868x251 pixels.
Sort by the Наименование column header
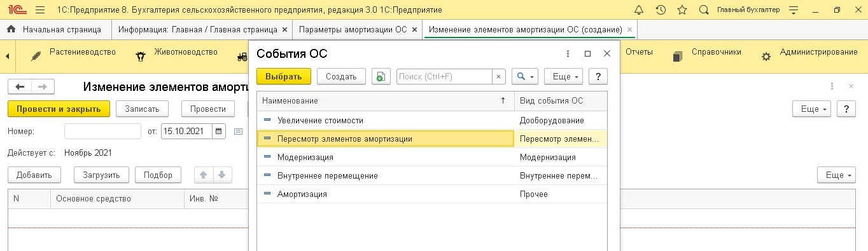point(386,101)
